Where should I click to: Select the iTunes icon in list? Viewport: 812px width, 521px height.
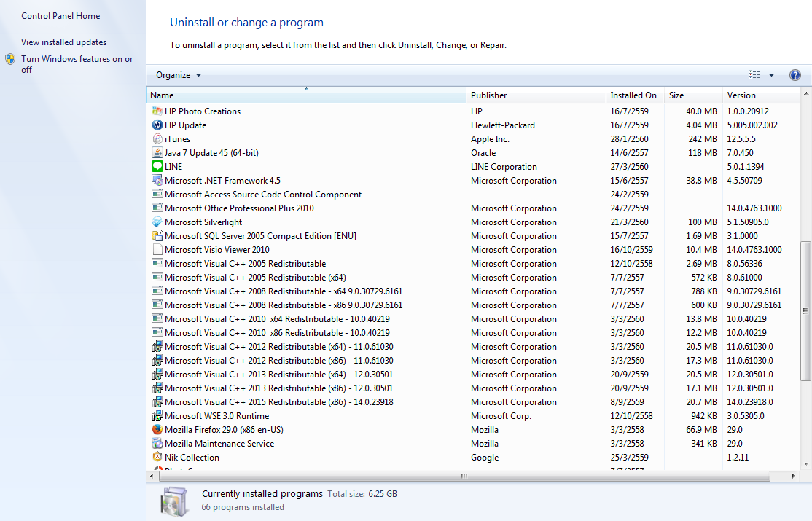tap(157, 138)
